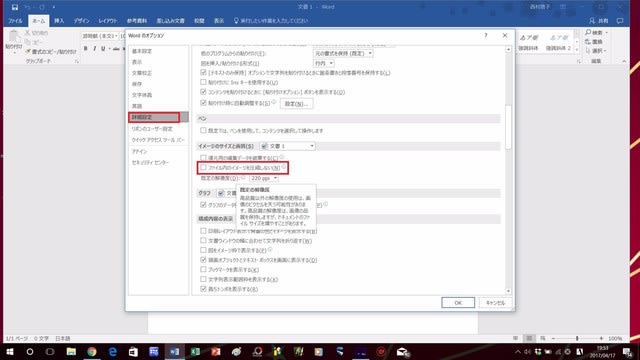Open Excel from the taskbar
Viewport: 640px width, 360px height.
pyautogui.click(x=195, y=351)
